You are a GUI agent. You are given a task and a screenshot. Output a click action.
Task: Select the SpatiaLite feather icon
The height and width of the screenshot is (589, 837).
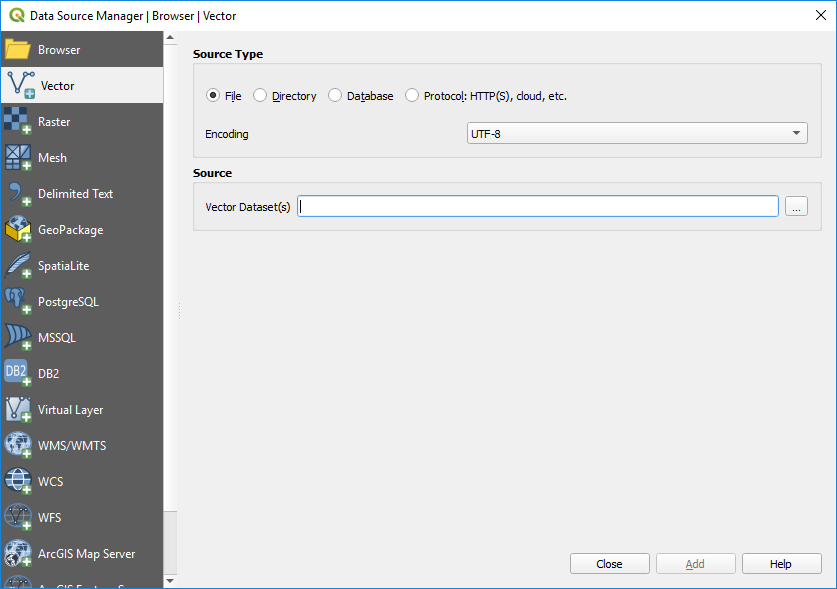point(18,265)
